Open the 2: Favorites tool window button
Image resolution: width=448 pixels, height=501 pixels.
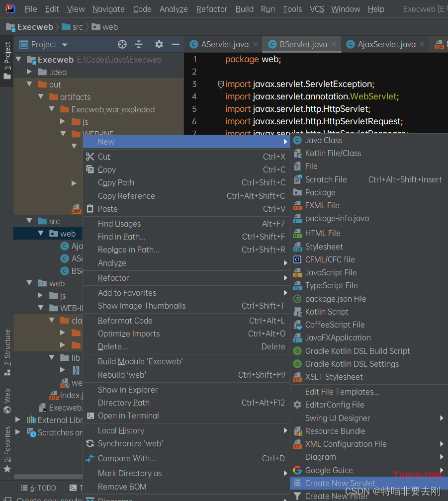(x=7, y=449)
